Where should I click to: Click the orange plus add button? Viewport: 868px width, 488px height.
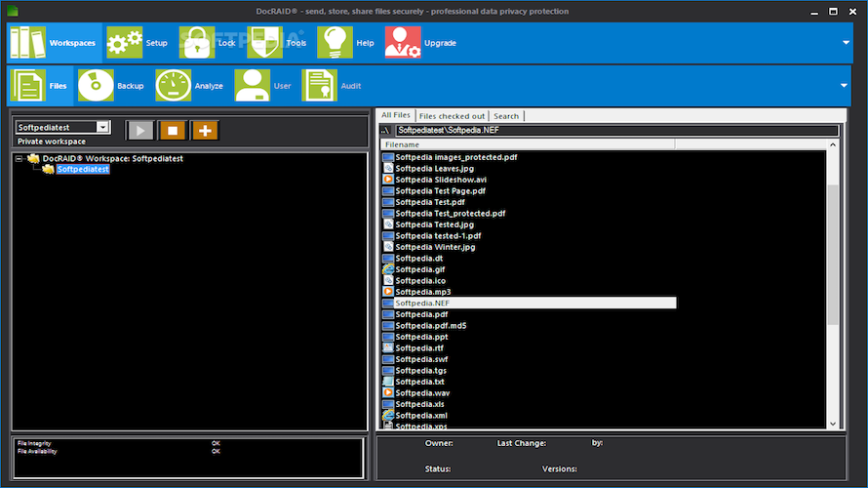click(x=205, y=131)
